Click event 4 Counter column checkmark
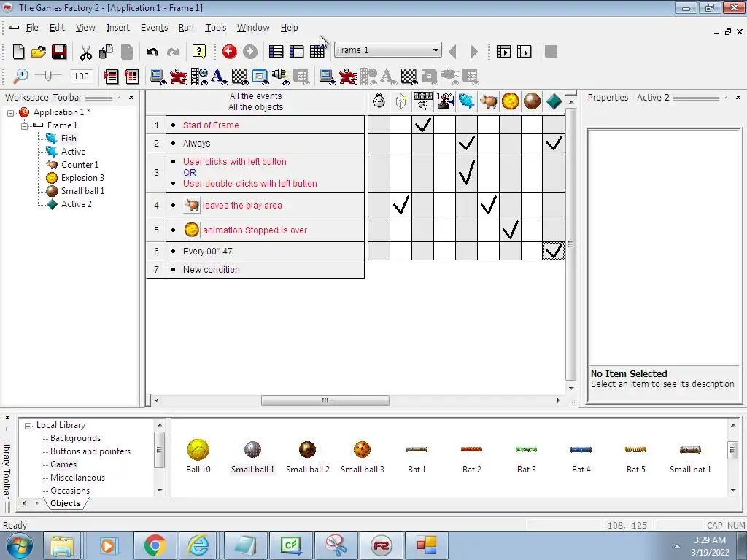 click(488, 205)
